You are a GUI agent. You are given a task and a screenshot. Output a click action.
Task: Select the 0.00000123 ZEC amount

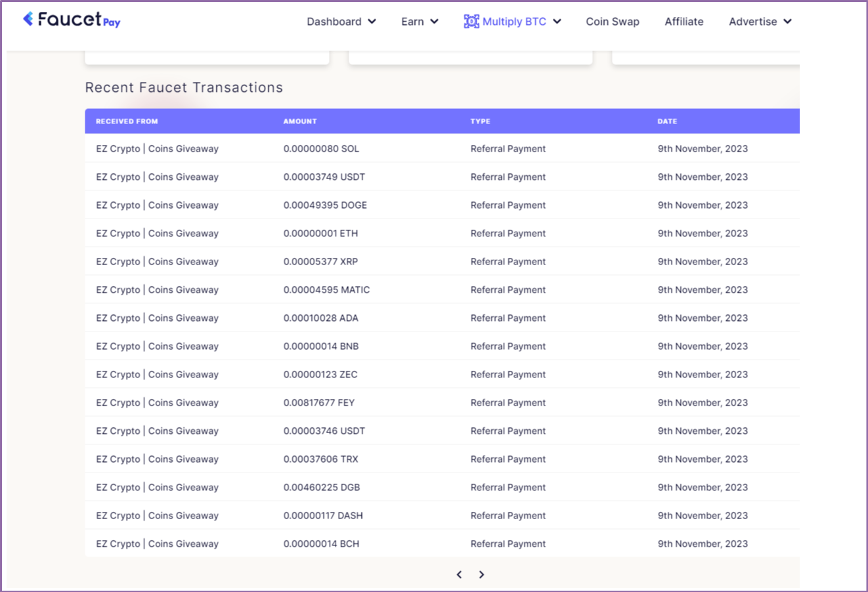(320, 375)
